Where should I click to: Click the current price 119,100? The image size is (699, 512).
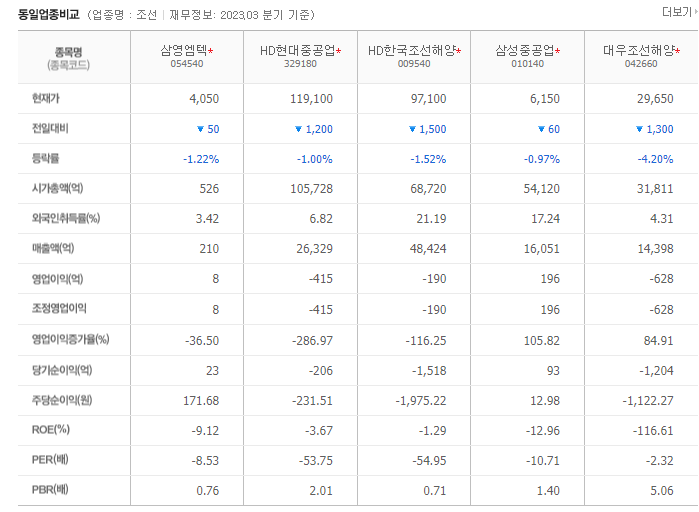(312, 99)
